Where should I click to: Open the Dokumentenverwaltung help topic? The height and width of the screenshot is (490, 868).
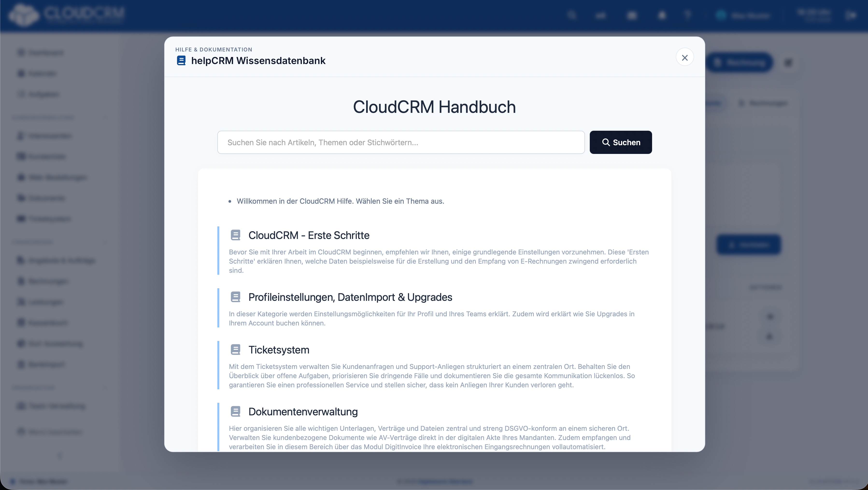tap(303, 411)
